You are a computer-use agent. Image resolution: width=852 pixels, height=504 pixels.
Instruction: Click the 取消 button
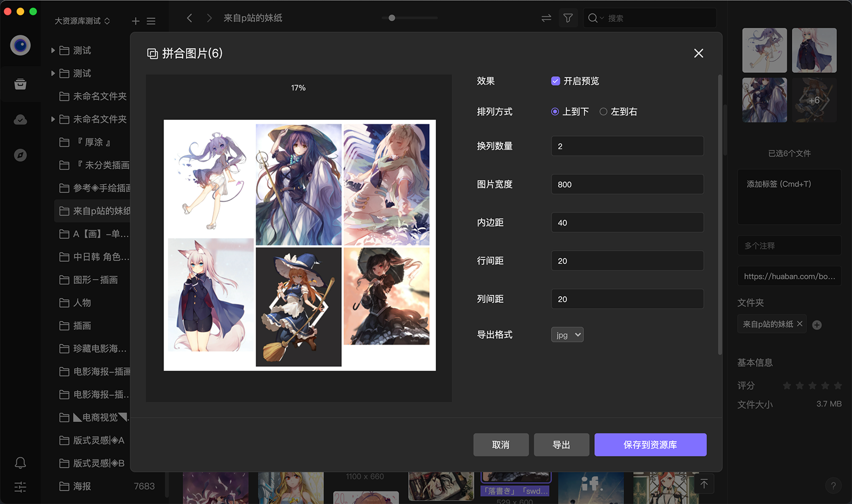point(501,445)
